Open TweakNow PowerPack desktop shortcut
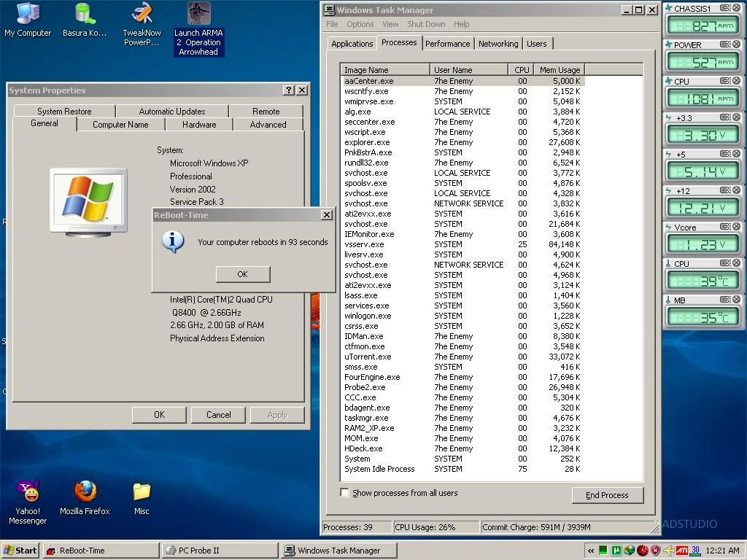Viewport: 747px width, 560px height. coord(142,14)
